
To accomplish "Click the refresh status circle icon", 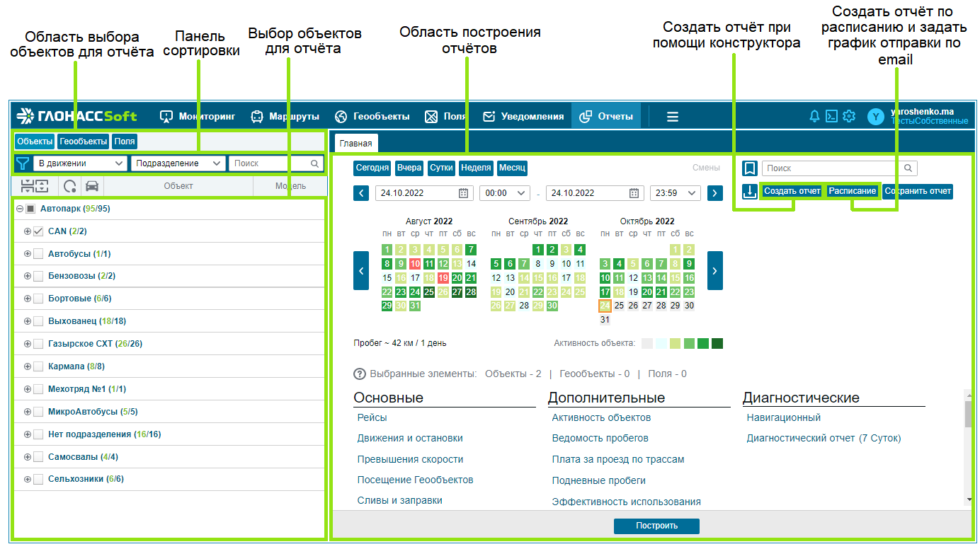I will [x=70, y=186].
